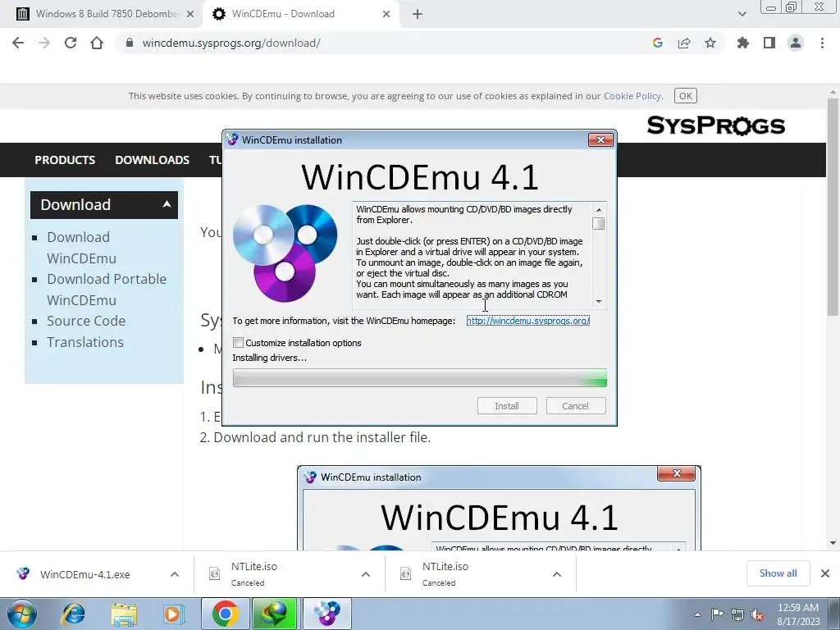Screen dimensions: 840x630
Task: Click the Google icon in address bar
Action: coord(658,43)
